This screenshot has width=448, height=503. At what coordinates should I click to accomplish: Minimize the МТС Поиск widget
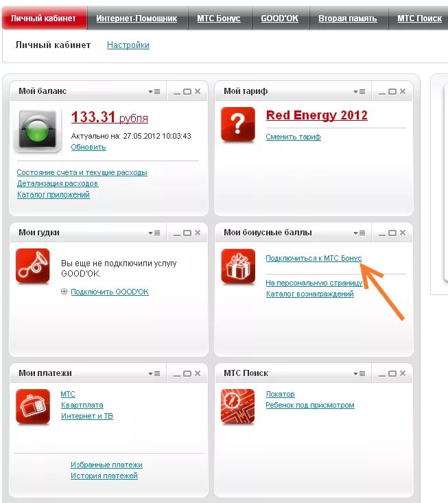pyautogui.click(x=382, y=374)
